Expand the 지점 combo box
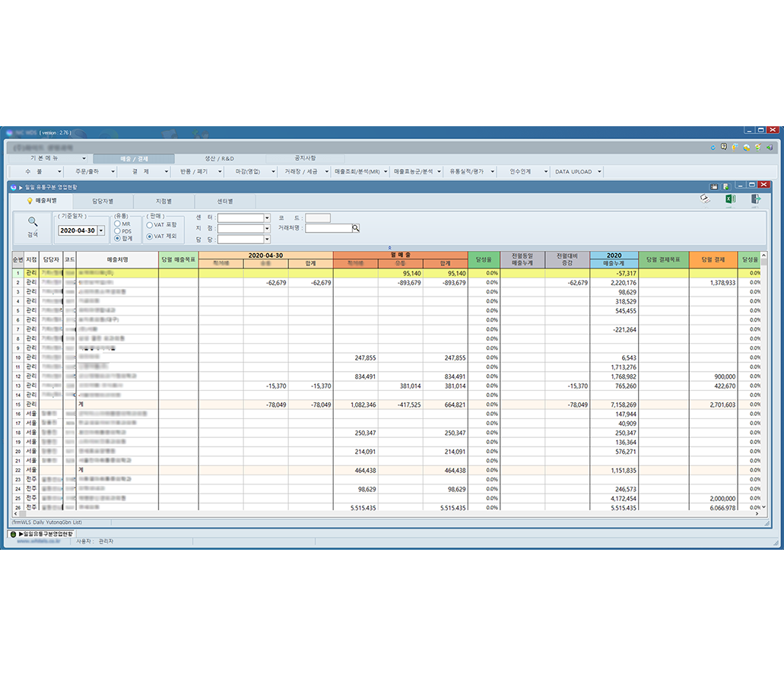This screenshot has height=676, width=784. 267,228
